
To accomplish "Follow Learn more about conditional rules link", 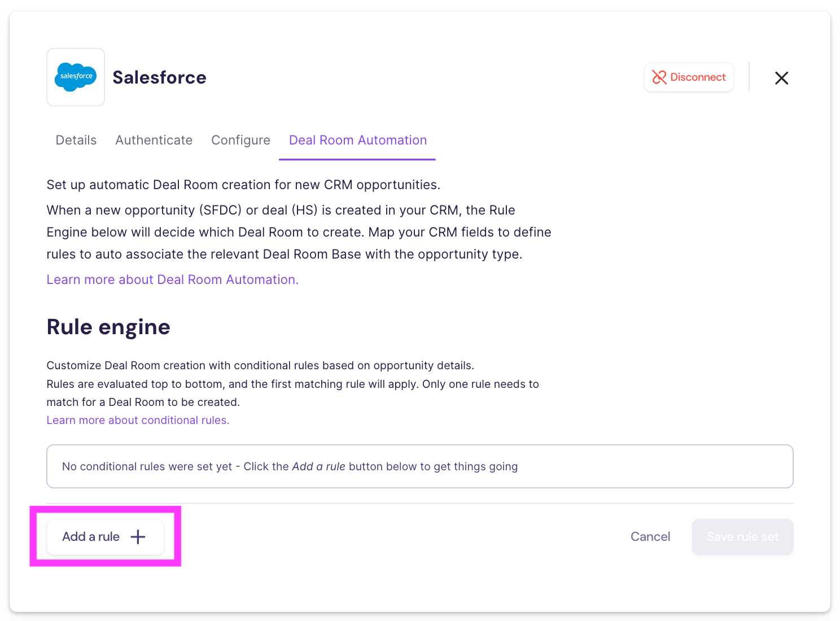I will click(138, 420).
